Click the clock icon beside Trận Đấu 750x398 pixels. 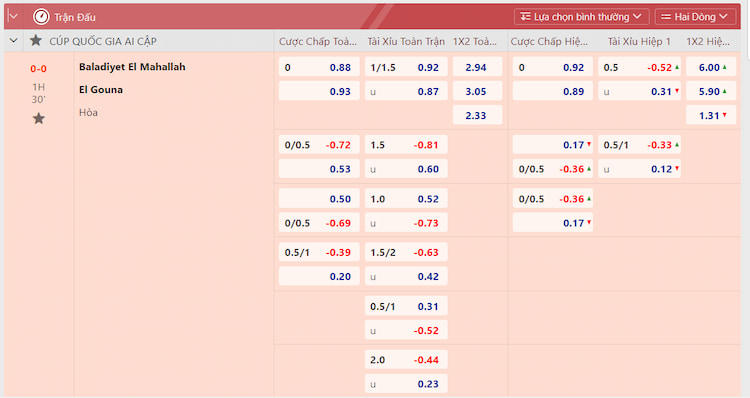(x=41, y=17)
